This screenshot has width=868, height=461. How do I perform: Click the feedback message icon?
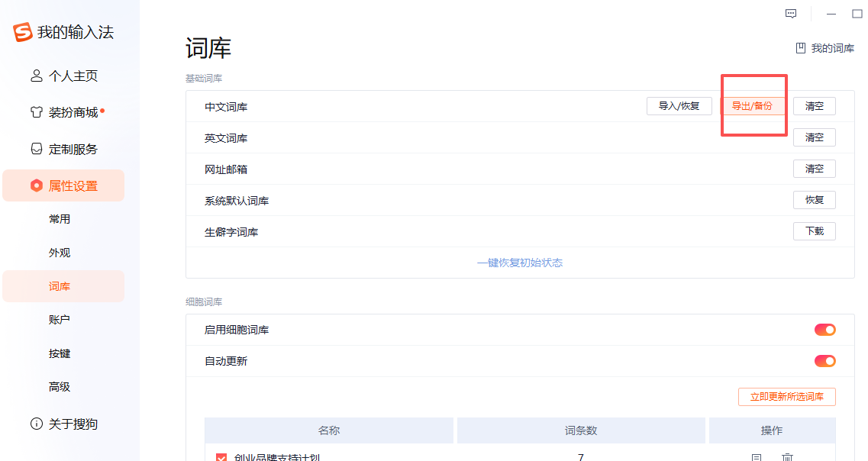click(x=791, y=14)
